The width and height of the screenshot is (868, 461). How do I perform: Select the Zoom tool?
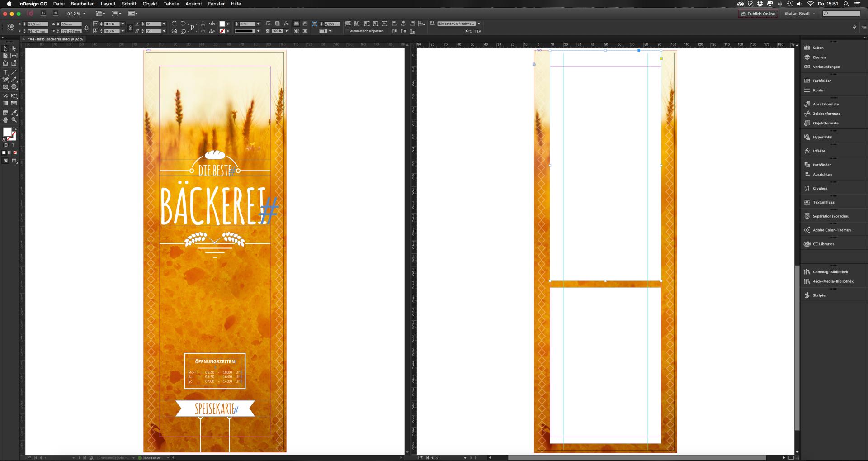14,120
